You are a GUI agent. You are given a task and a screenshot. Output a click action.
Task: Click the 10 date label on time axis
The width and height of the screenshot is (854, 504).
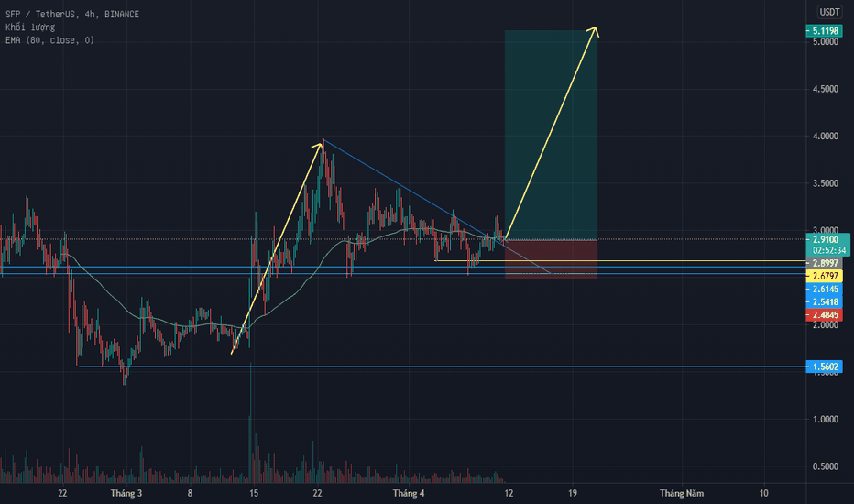pyautogui.click(x=763, y=494)
